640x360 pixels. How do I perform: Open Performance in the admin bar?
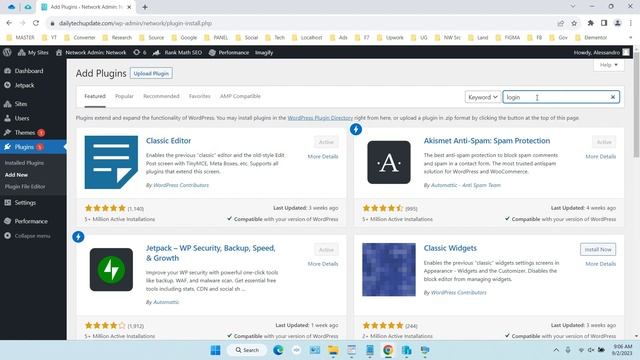(x=229, y=52)
